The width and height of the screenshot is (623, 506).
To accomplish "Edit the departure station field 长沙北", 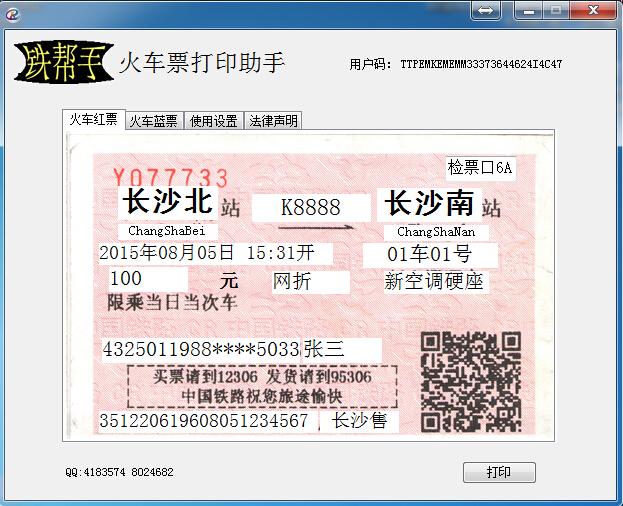I will point(167,202).
